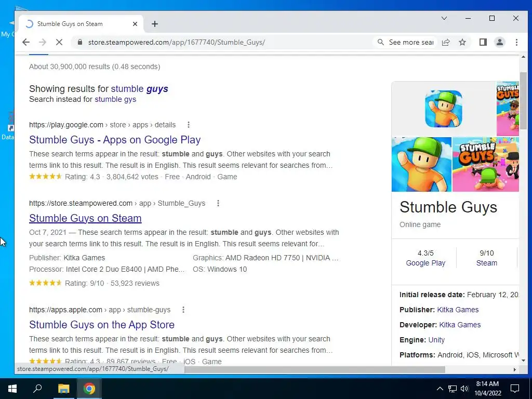Open the Stumble Guys logo gameplay image
The image size is (532, 399).
(x=486, y=164)
